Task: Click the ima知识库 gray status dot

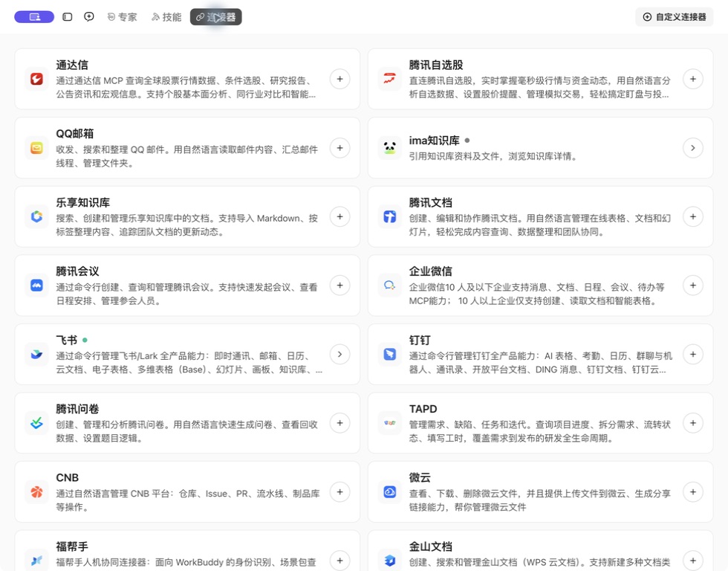Action: (x=467, y=141)
